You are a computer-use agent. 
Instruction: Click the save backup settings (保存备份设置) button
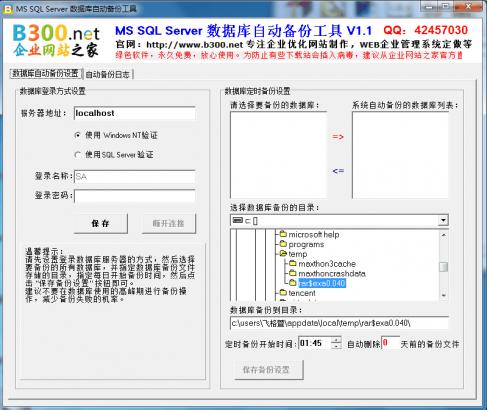click(x=269, y=369)
